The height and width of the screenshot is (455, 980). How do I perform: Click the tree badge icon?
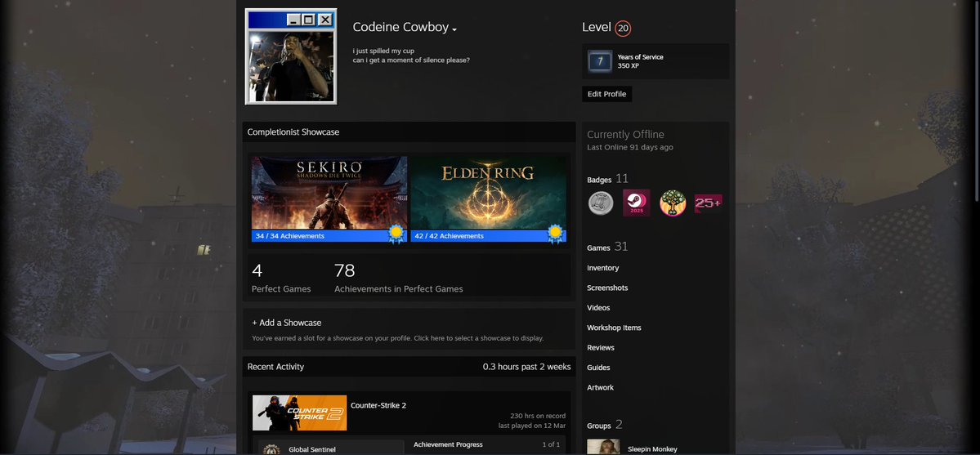673,203
